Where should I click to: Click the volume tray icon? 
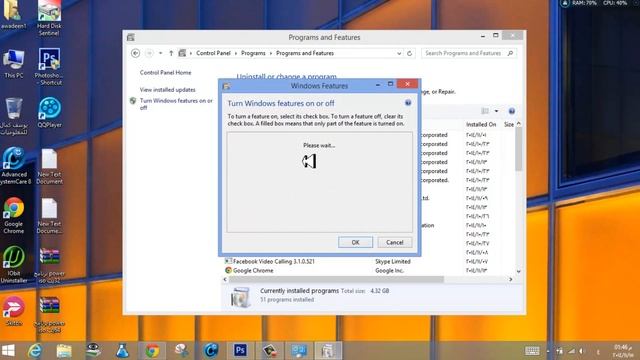(x=582, y=351)
